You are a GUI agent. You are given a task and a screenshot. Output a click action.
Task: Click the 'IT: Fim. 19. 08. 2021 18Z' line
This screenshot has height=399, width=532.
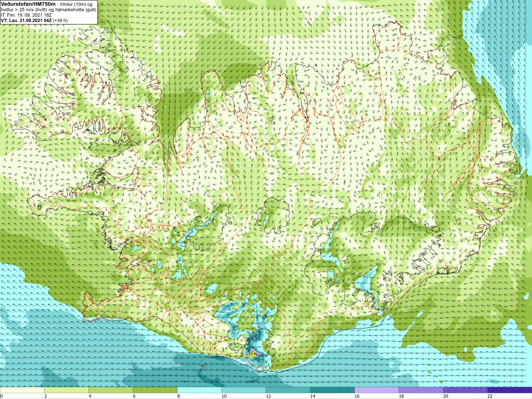(26, 15)
